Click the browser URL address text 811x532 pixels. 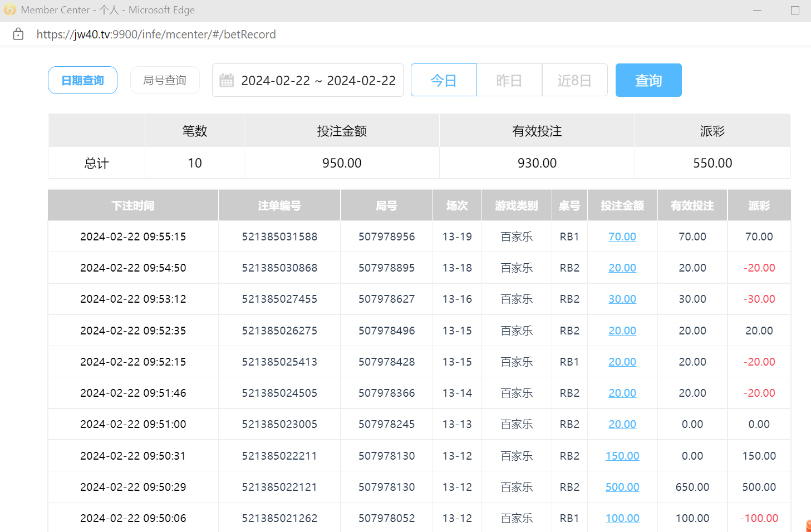pyautogui.click(x=156, y=35)
